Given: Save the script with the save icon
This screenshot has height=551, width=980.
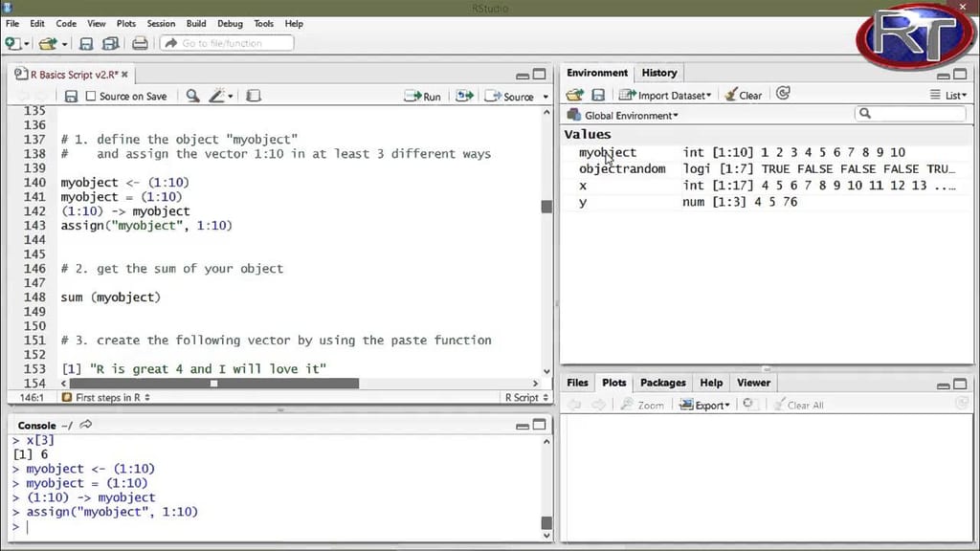Looking at the screenshot, I should coord(71,96).
